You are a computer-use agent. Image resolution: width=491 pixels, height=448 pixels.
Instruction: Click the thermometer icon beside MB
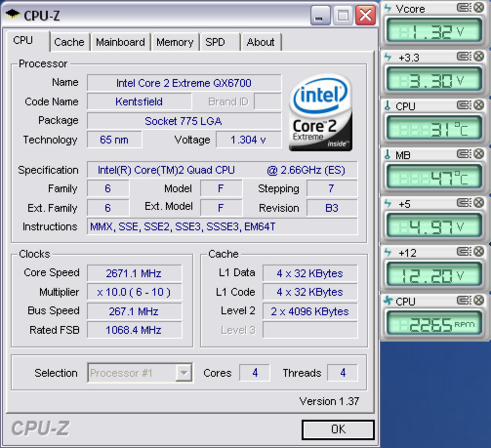point(388,155)
